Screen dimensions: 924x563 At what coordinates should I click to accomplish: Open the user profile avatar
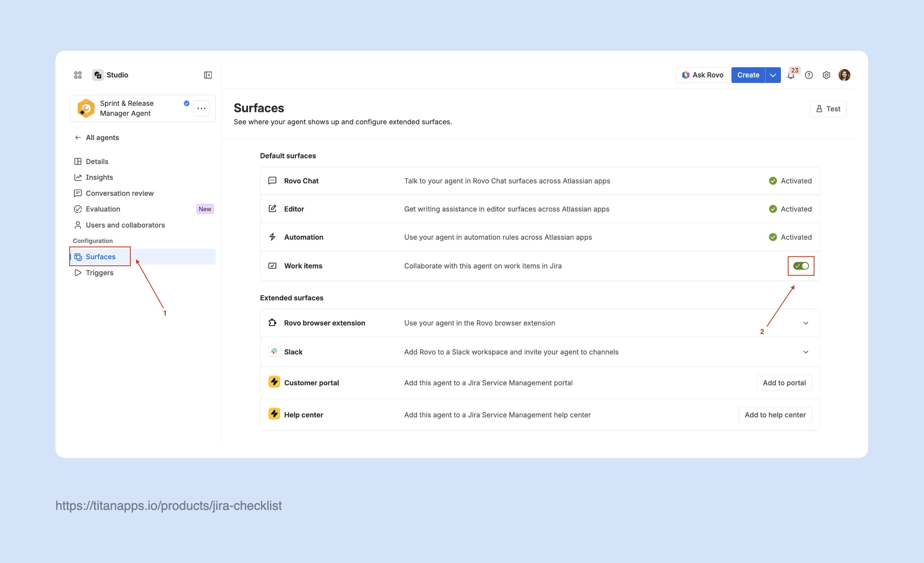844,75
